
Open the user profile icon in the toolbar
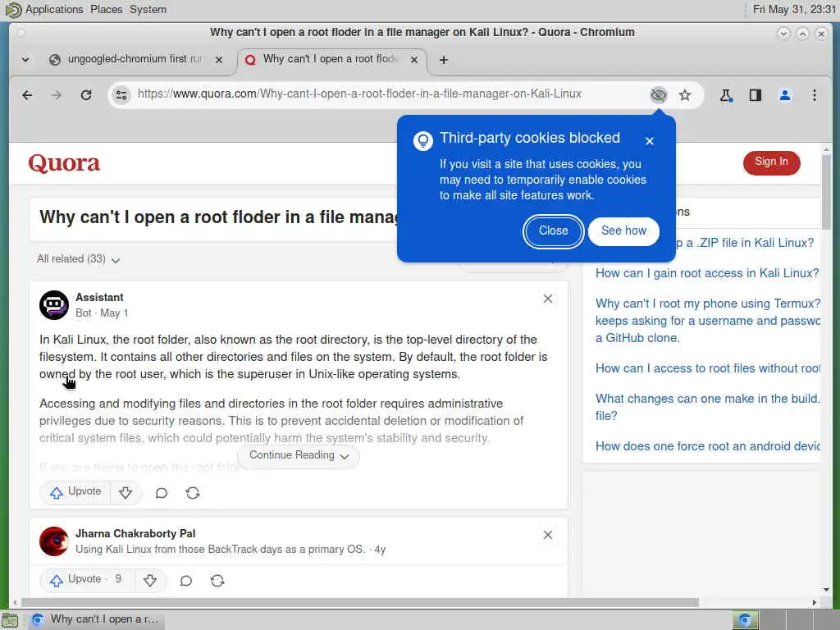785,95
